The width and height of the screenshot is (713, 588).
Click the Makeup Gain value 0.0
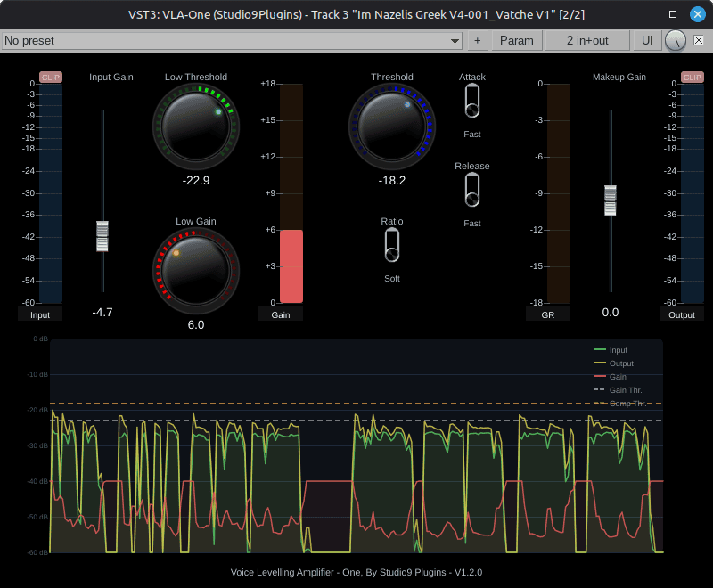[611, 312]
